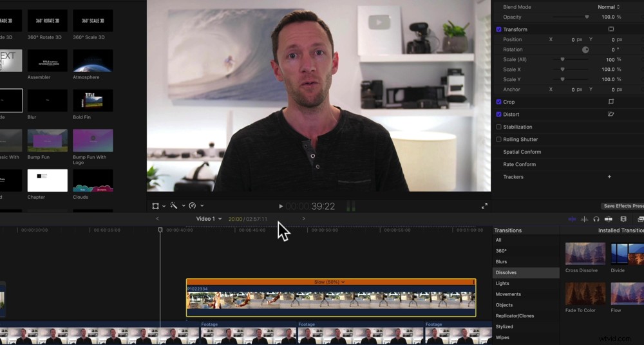Open the enhancement magic wand menu
Viewport: 644px width, 345px height.
[174, 206]
